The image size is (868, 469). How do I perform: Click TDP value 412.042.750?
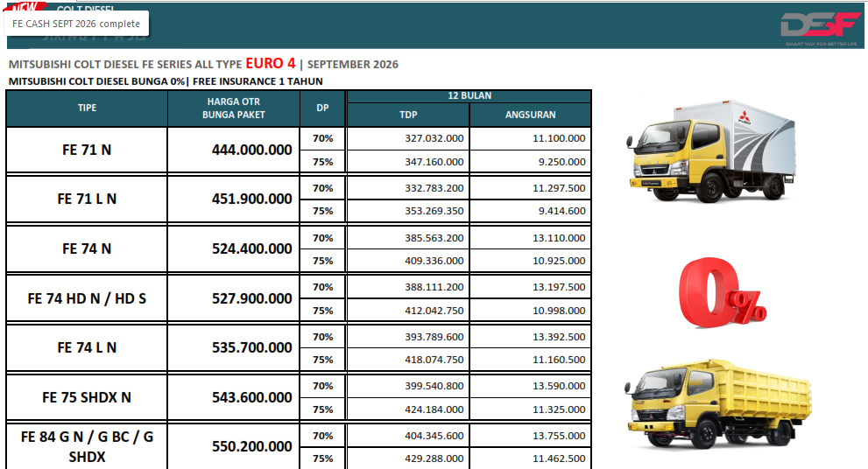(x=434, y=311)
